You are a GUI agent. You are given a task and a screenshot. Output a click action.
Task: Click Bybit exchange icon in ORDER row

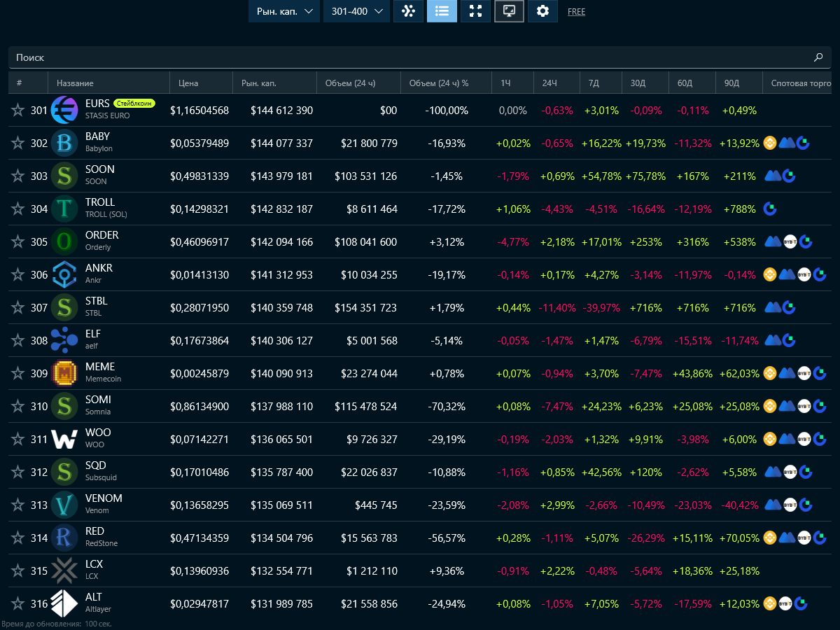790,242
